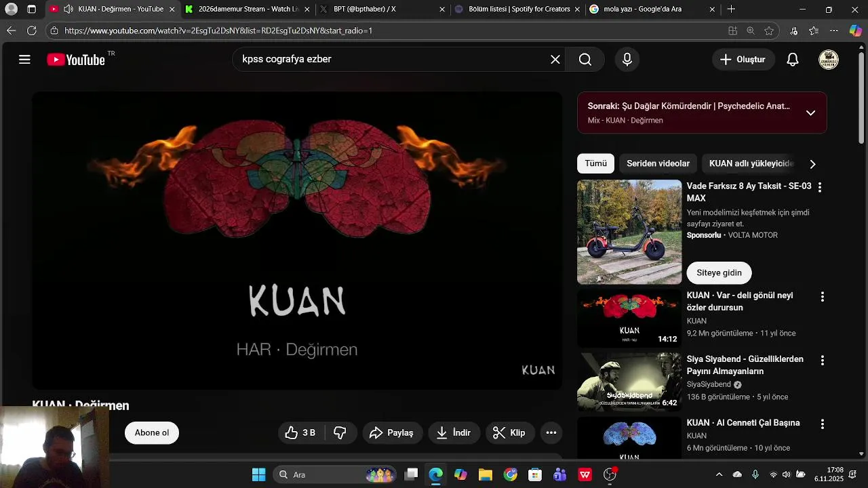This screenshot has width=868, height=488.
Task: Open the favorites list icon
Action: click(x=814, y=30)
